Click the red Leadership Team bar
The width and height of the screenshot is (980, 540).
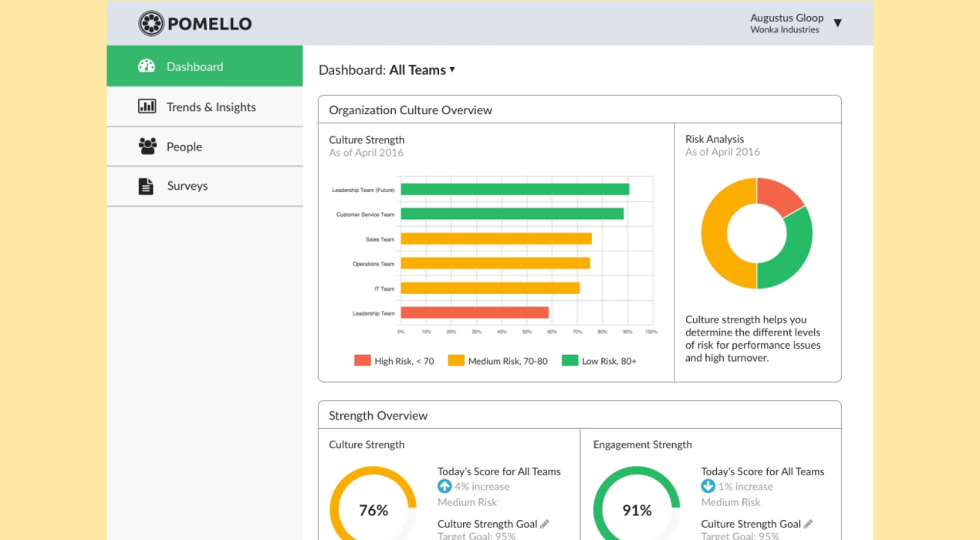475,312
